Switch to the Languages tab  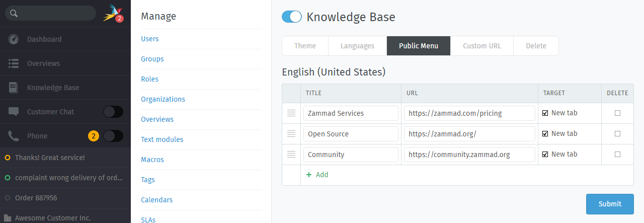(357, 46)
